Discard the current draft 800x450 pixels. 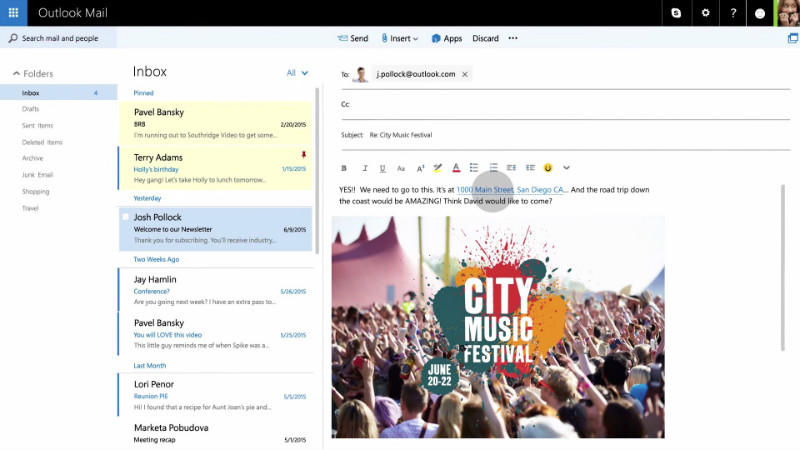pos(485,38)
